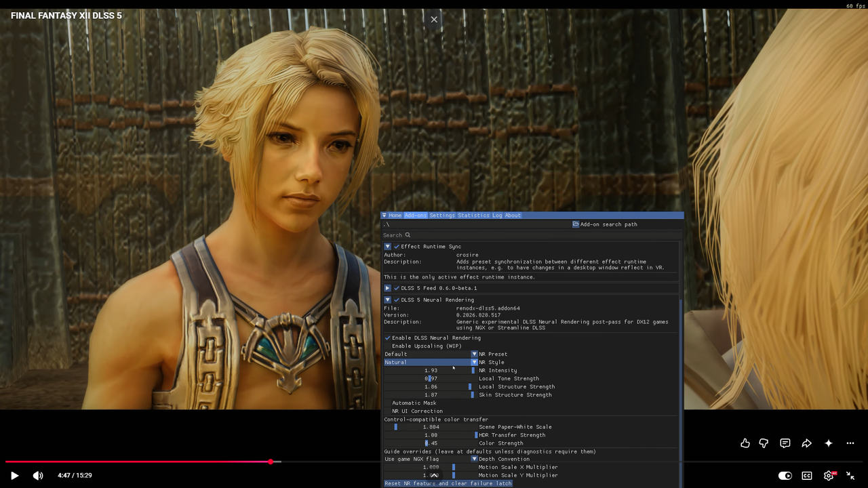Click the video title FINAL FANTASY XII DLSS 5
Screen dimensions: 868x488
pyautogui.click(x=66, y=15)
